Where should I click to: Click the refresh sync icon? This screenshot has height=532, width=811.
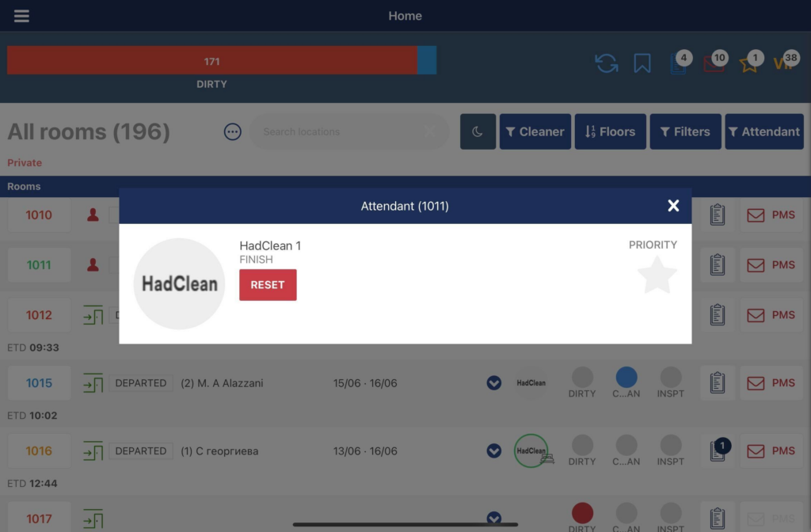click(607, 63)
